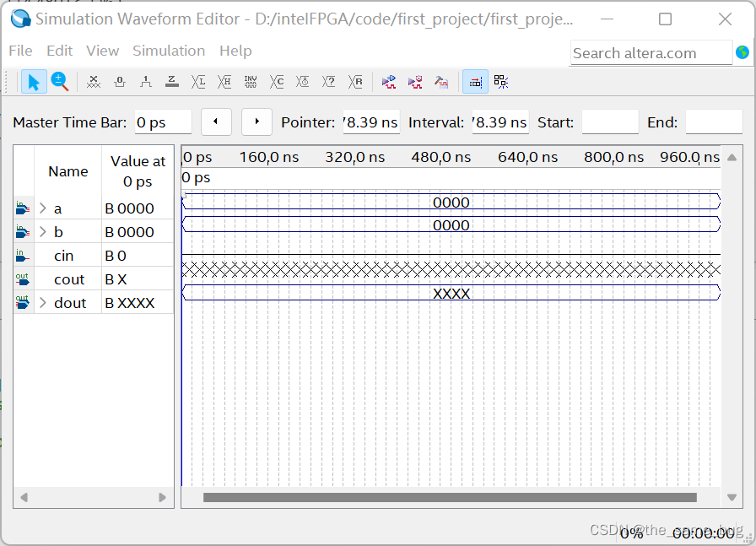Screen dimensions: 756x546
Task: Select the cin signal row
Action: 94,255
